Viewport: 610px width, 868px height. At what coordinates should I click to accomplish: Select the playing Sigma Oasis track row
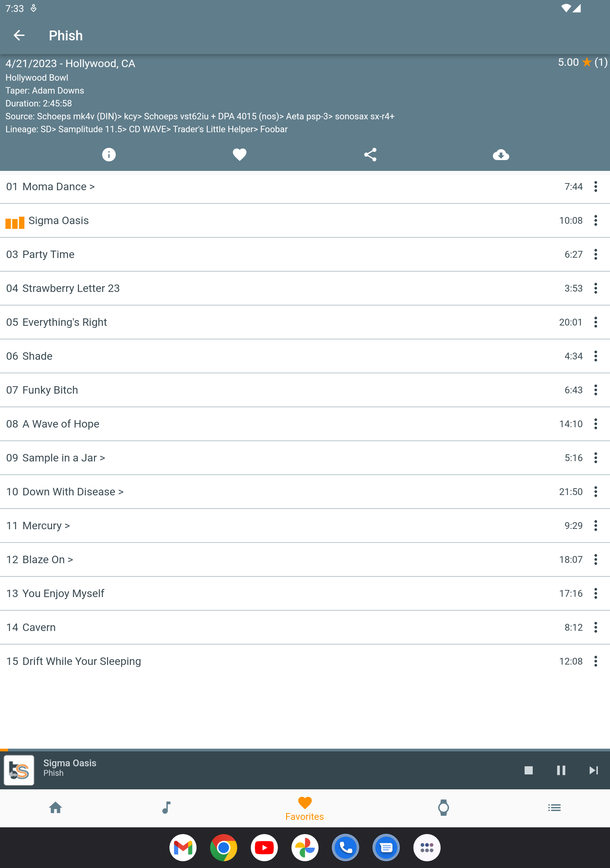305,221
